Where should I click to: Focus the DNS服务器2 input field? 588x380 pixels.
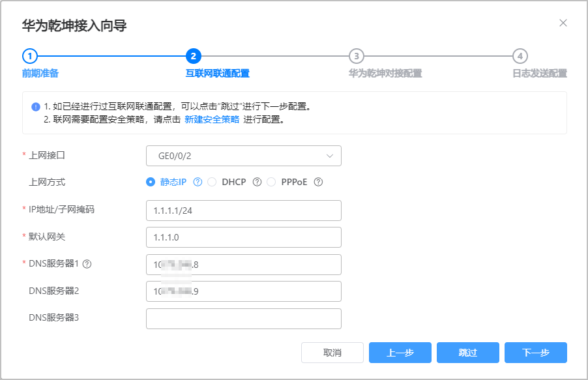coord(244,291)
